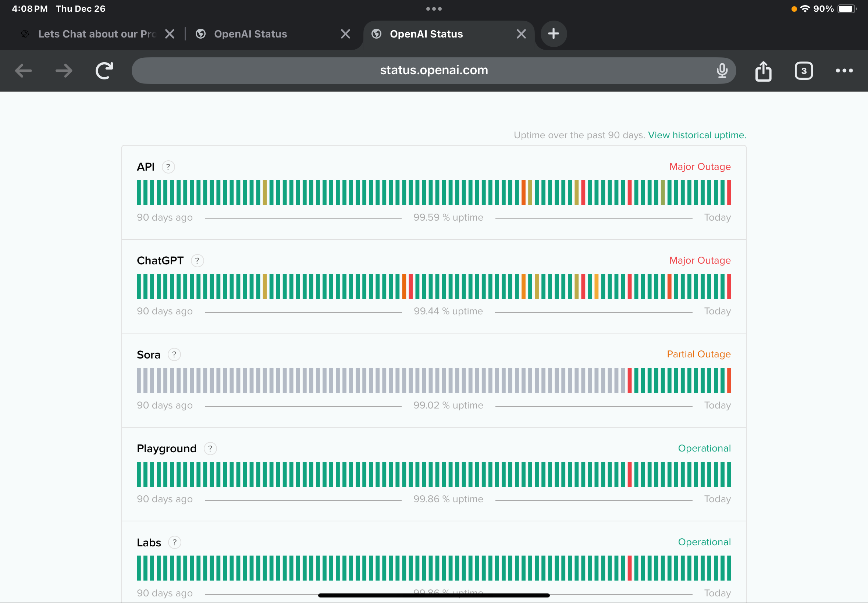Image resolution: width=868 pixels, height=603 pixels.
Task: Click today's red bar in API uptime
Action: tap(729, 192)
